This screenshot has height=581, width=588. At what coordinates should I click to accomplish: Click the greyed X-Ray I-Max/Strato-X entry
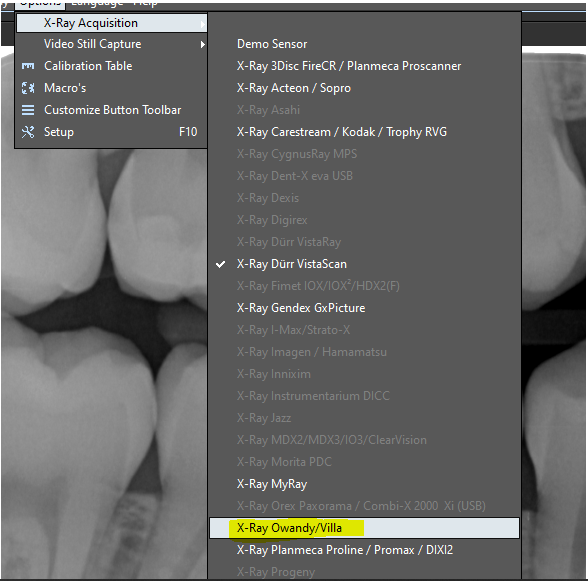coord(364,330)
